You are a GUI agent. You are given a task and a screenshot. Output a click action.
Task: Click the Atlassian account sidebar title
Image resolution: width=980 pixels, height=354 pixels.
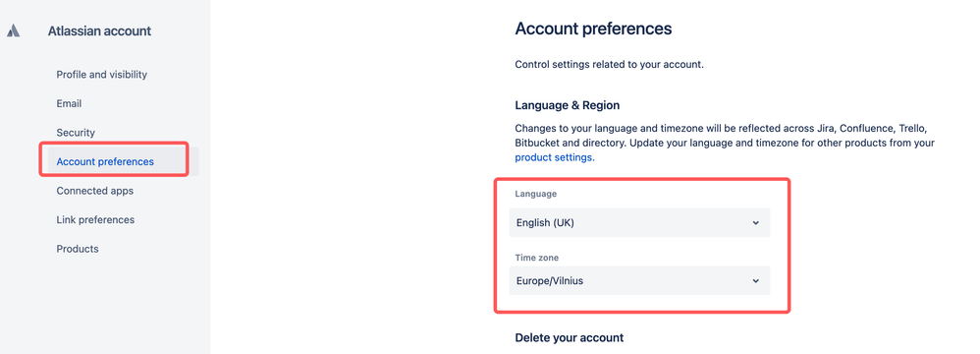point(99,30)
